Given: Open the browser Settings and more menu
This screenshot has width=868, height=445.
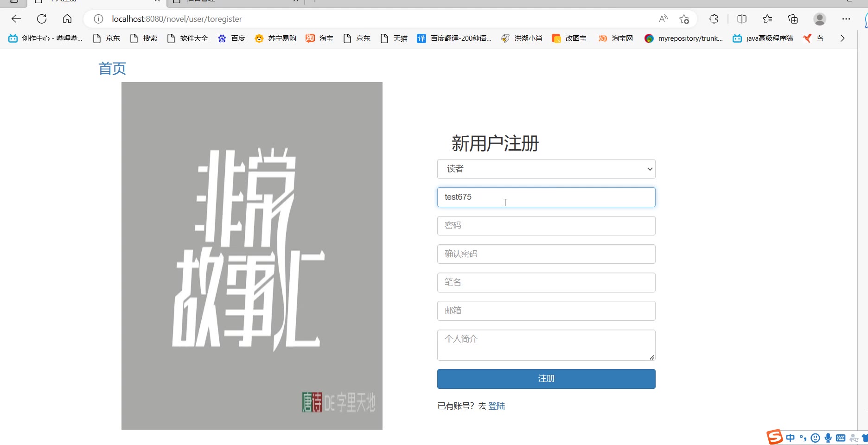Looking at the screenshot, I should pos(846,19).
